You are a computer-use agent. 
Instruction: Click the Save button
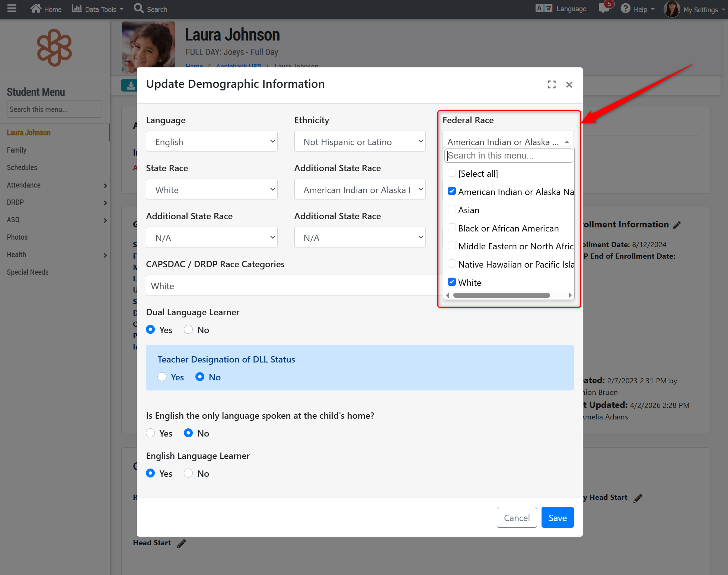pyautogui.click(x=557, y=517)
